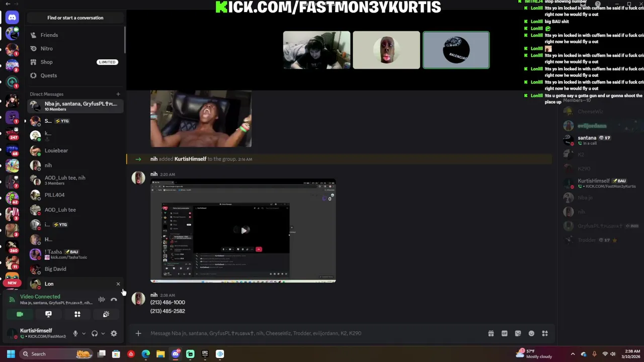Open !Tasha direct message
644x362 pixels.
click(75, 254)
